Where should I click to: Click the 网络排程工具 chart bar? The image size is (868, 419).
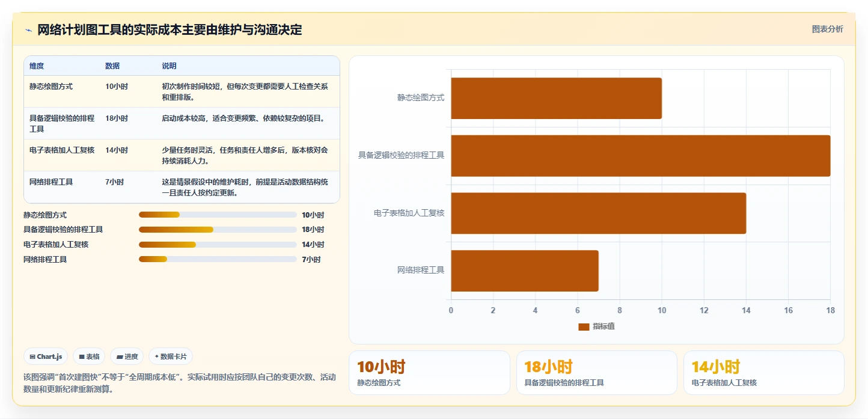pos(525,271)
